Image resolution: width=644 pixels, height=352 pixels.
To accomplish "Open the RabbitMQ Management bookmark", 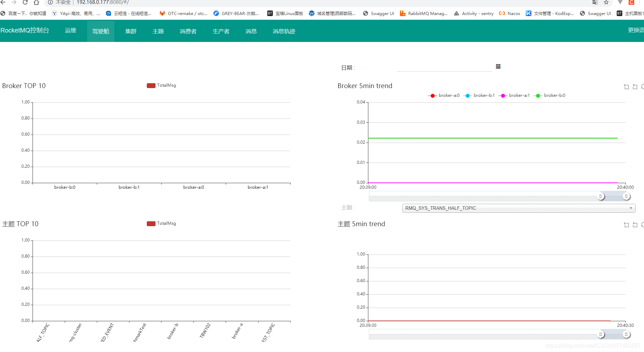I will tap(424, 14).
